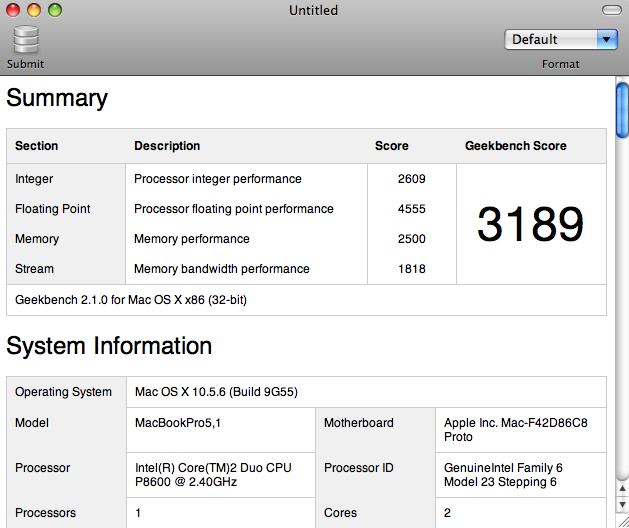This screenshot has width=629, height=528.
Task: Click the Geekbench Score column header
Action: click(x=515, y=146)
